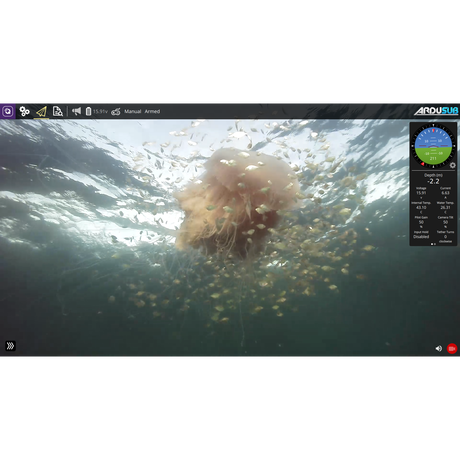Screen dimensions: 460x460
Task: Click the ArduSub brand logo
Action: point(436,111)
